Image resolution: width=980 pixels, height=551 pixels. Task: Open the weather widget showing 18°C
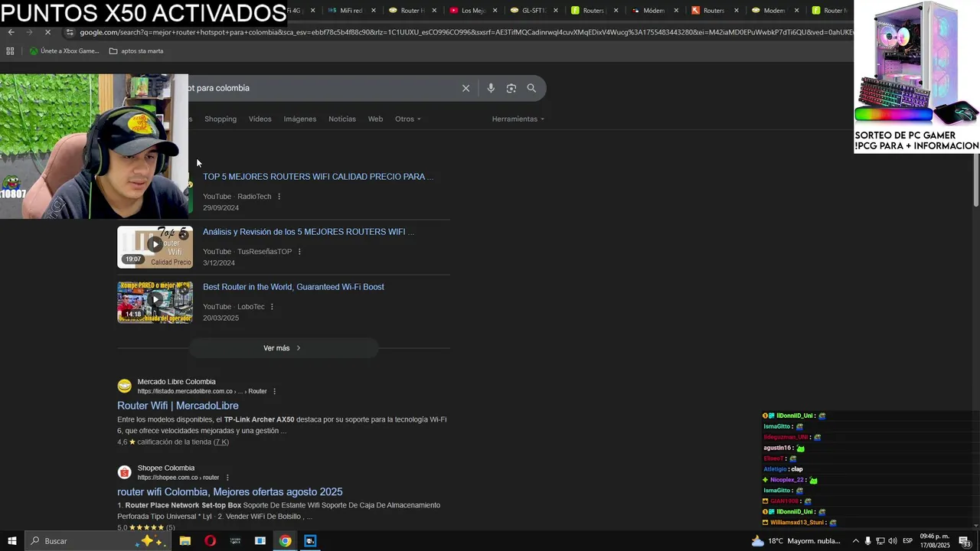click(796, 541)
